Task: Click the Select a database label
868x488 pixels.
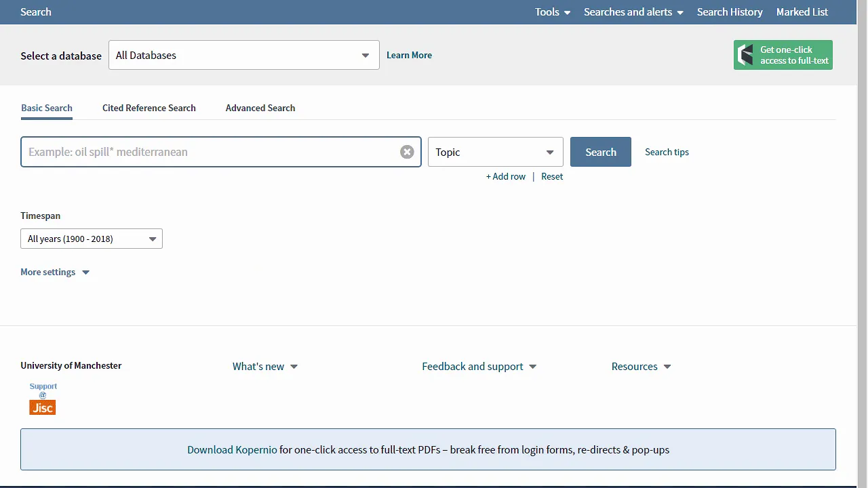Action: (x=61, y=56)
